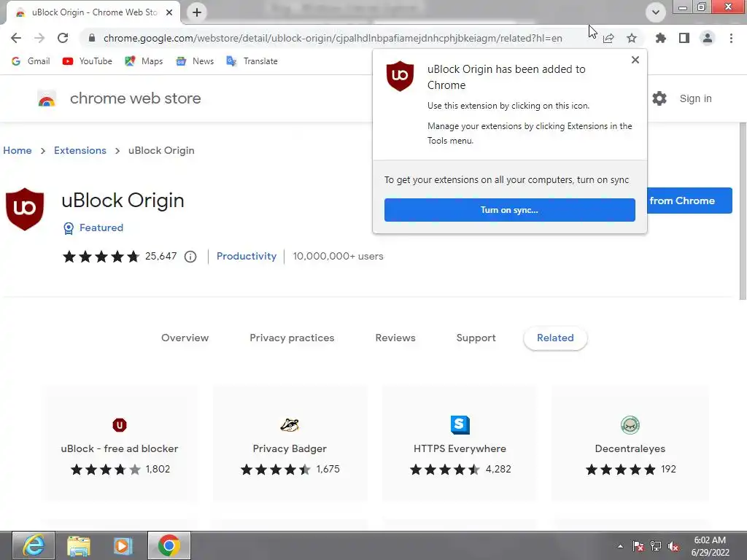Launch Internet Explorer from taskbar
747x560 pixels.
pos(34,545)
